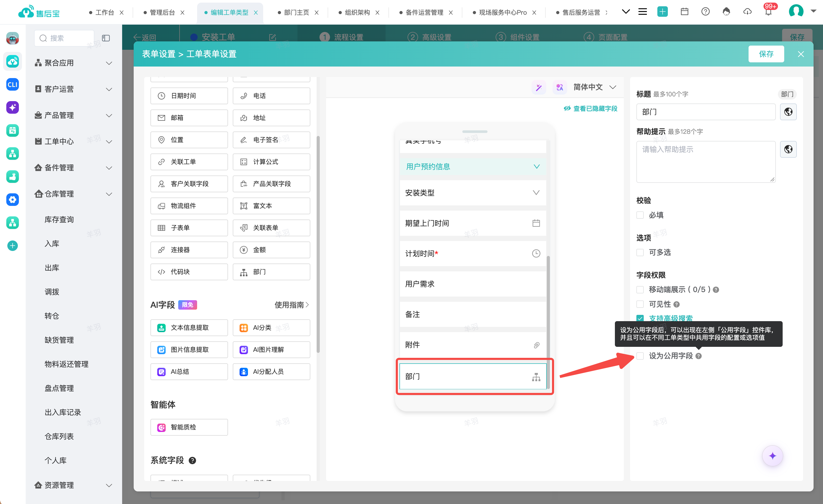Open the notification bell with 99+ badge
Image resolution: width=823 pixels, height=504 pixels.
tap(768, 12)
